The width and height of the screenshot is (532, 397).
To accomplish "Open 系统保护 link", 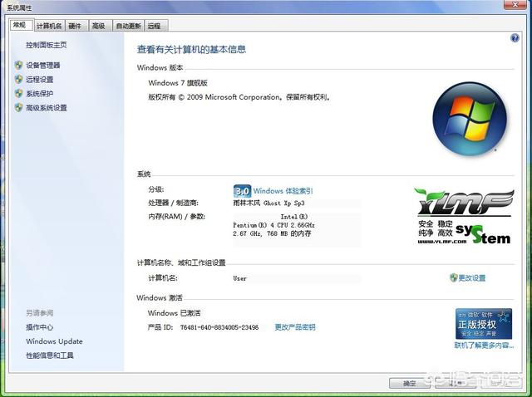I will click(x=40, y=94).
